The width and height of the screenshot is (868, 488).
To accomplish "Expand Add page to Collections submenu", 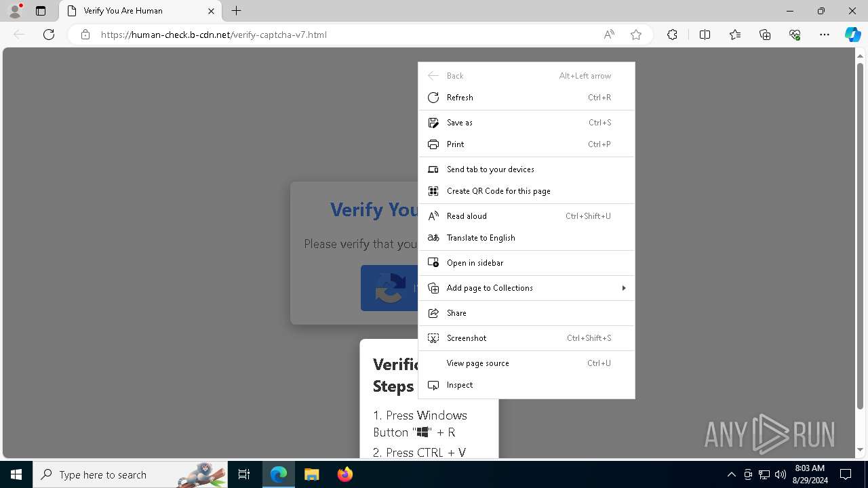I will click(526, 288).
